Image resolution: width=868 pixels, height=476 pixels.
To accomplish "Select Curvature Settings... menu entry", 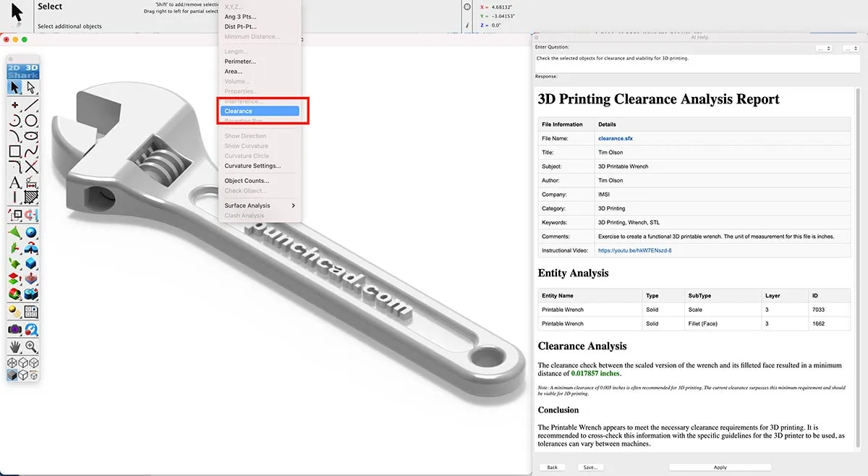I will (252, 166).
